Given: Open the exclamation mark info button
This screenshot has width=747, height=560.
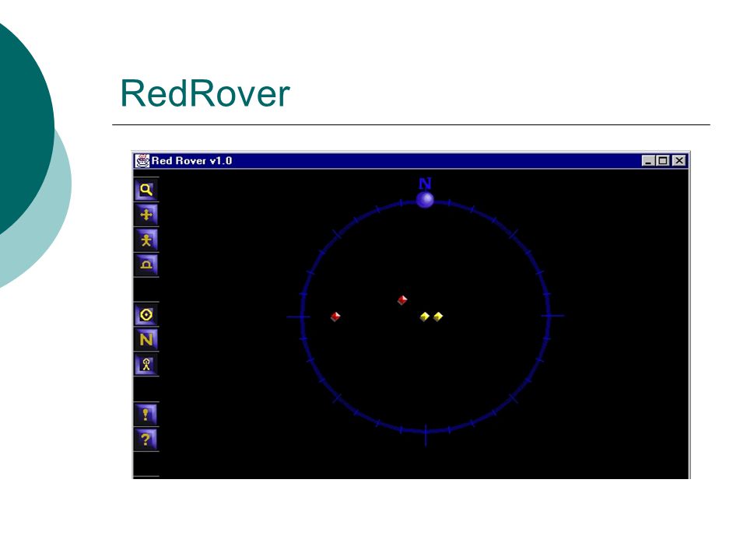Looking at the screenshot, I should tap(146, 415).
